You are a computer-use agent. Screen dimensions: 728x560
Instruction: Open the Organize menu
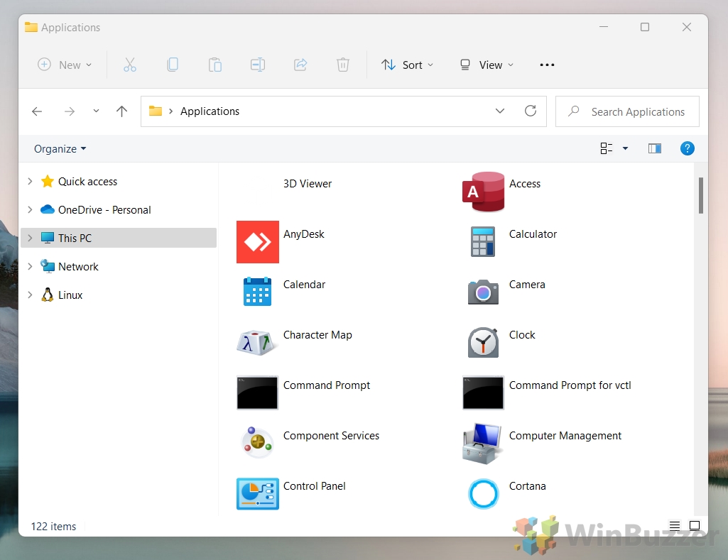click(60, 149)
